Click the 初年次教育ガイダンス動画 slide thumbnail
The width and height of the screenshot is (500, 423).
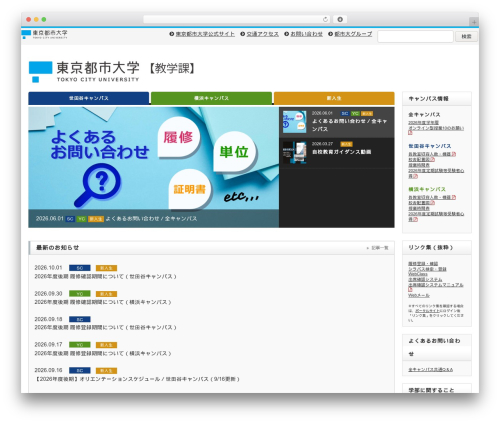(x=295, y=153)
